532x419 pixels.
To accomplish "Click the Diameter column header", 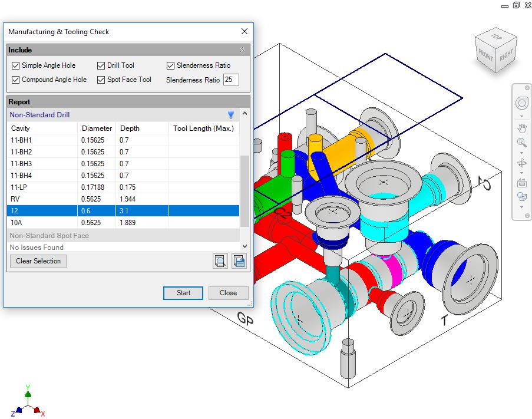I will [x=97, y=128].
